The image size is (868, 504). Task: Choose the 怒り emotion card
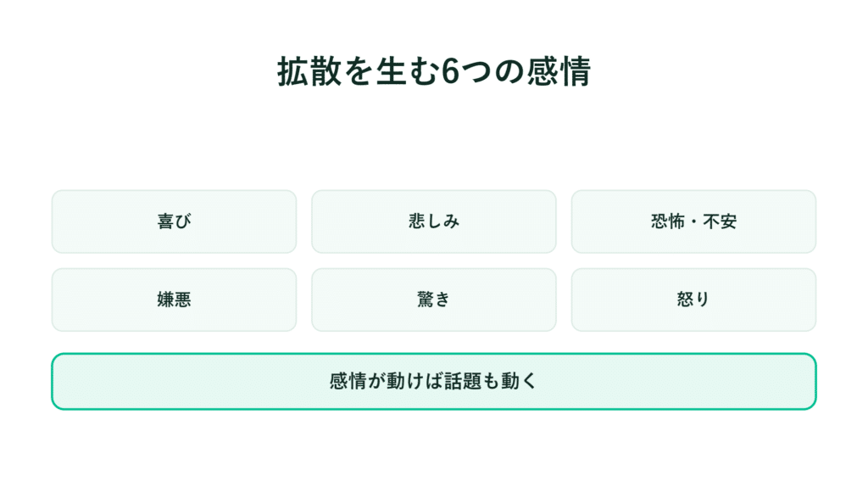pyautogui.click(x=693, y=300)
